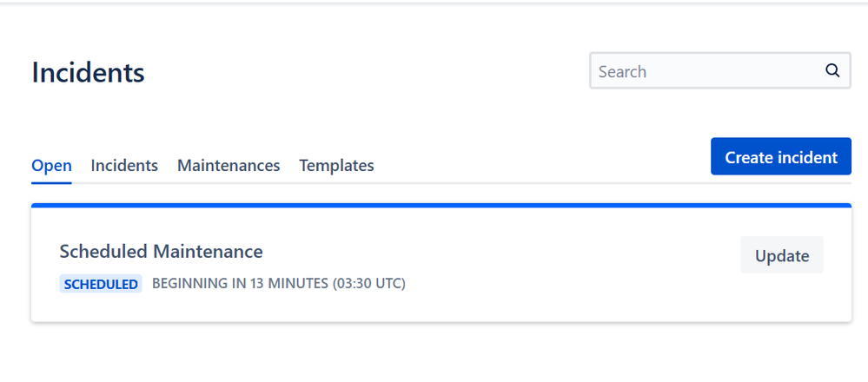
Task: Click the word Maintenance in the card title
Action: (209, 252)
